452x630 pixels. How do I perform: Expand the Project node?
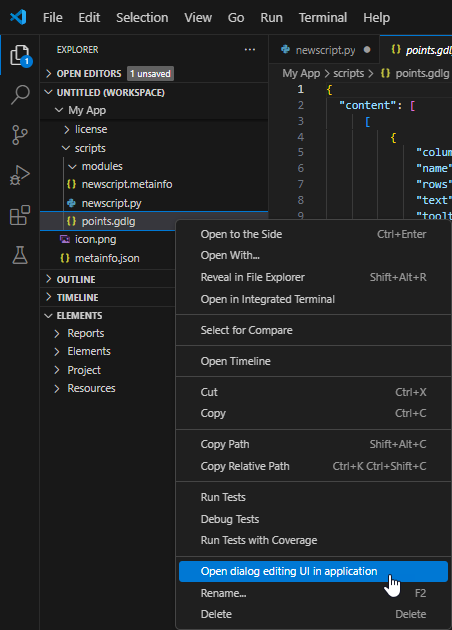coord(57,370)
